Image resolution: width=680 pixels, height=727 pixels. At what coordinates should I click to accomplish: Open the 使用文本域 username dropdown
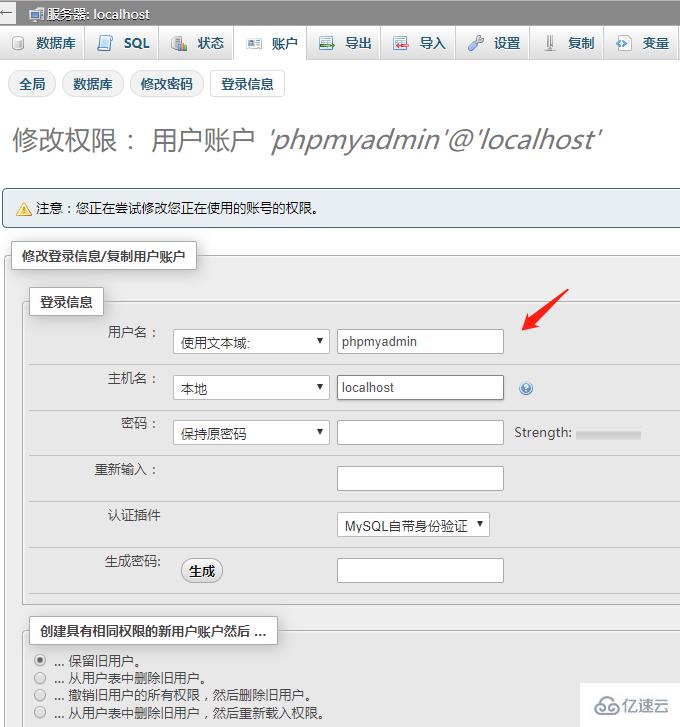251,342
